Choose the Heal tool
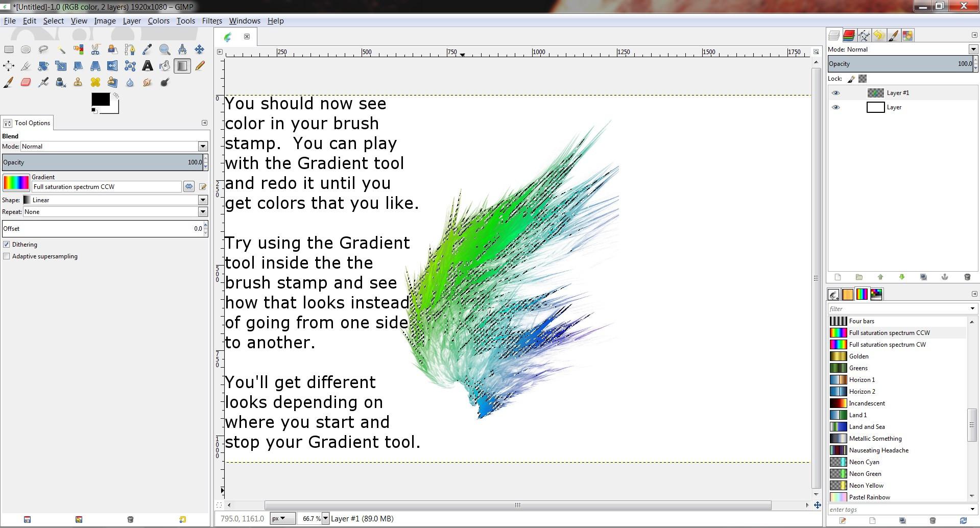This screenshot has height=528, width=980. click(x=95, y=82)
